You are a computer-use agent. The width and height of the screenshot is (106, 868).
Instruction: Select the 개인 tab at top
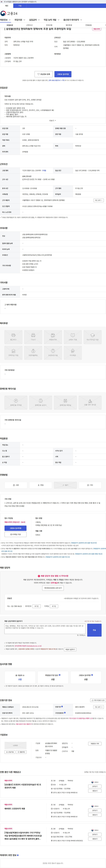pyautogui.click(x=6, y=6)
